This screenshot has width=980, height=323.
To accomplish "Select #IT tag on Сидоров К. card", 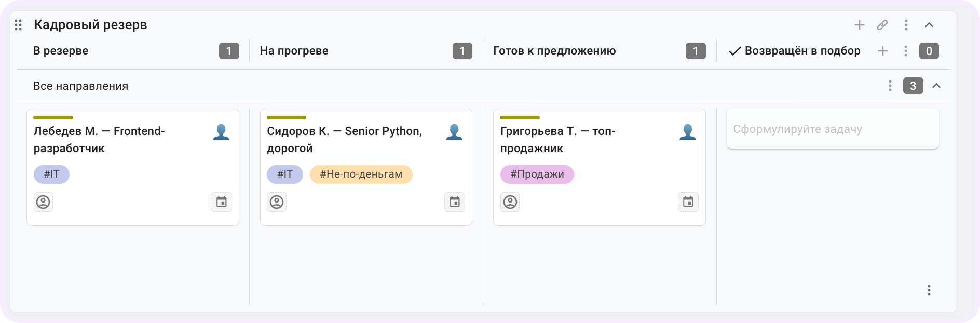I will (285, 174).
